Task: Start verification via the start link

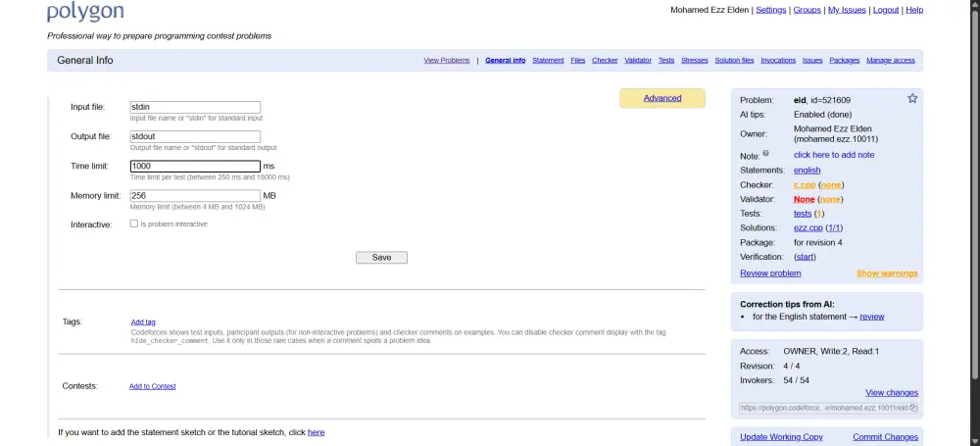Action: (805, 257)
